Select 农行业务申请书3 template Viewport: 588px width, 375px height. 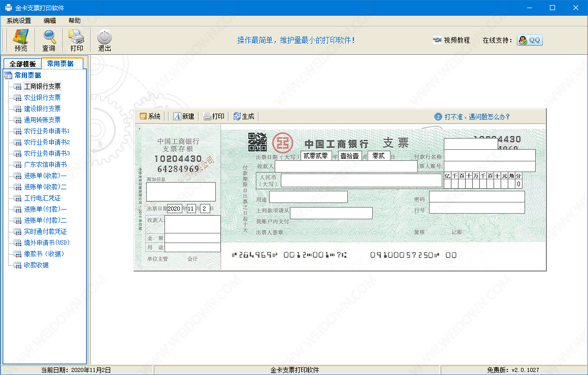(47, 154)
